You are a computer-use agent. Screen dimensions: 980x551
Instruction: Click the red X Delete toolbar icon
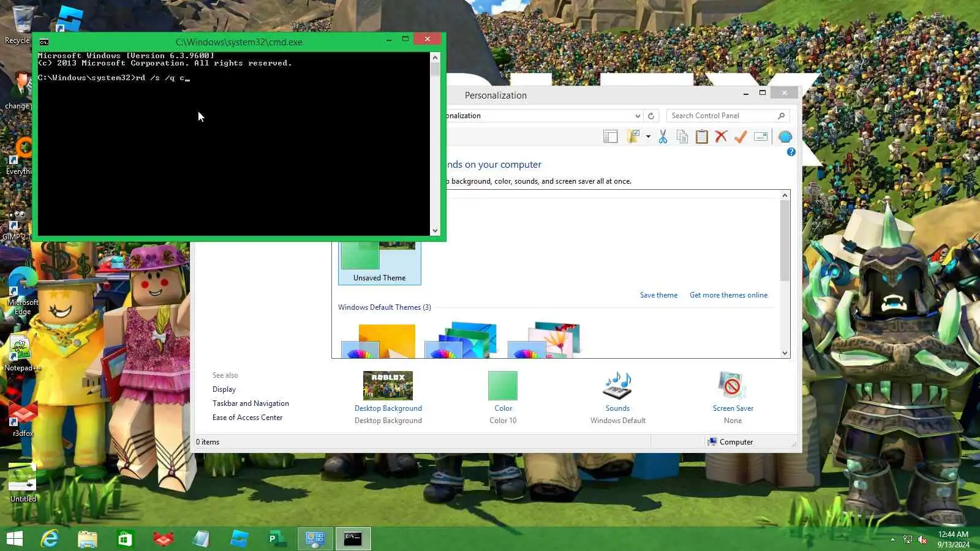click(721, 137)
